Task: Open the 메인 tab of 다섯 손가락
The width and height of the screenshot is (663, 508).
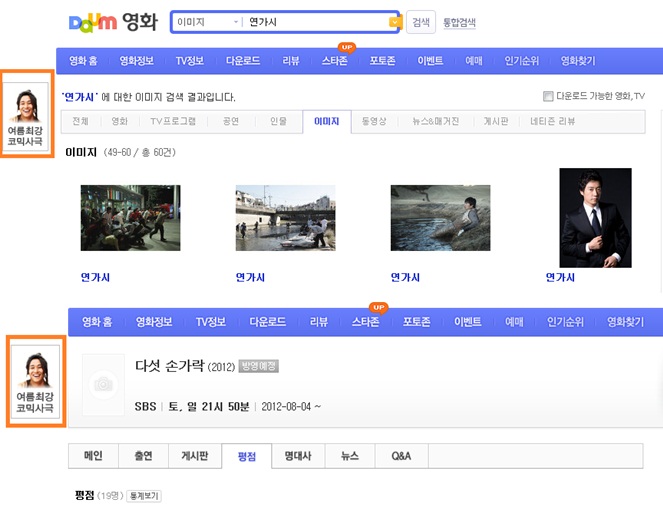Action: coord(93,456)
